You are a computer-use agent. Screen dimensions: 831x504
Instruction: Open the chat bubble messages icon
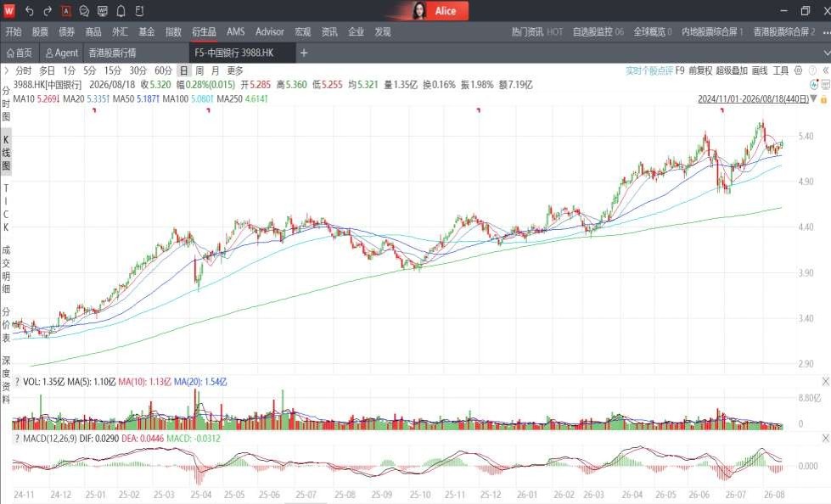(x=84, y=10)
